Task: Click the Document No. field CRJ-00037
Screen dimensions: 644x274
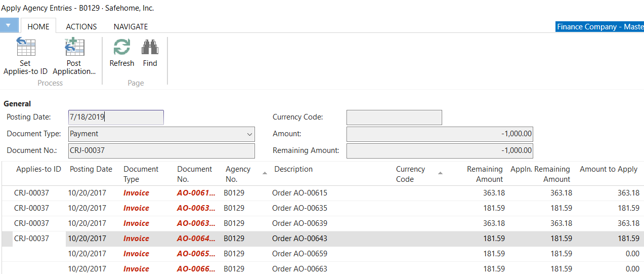Action: [161, 150]
